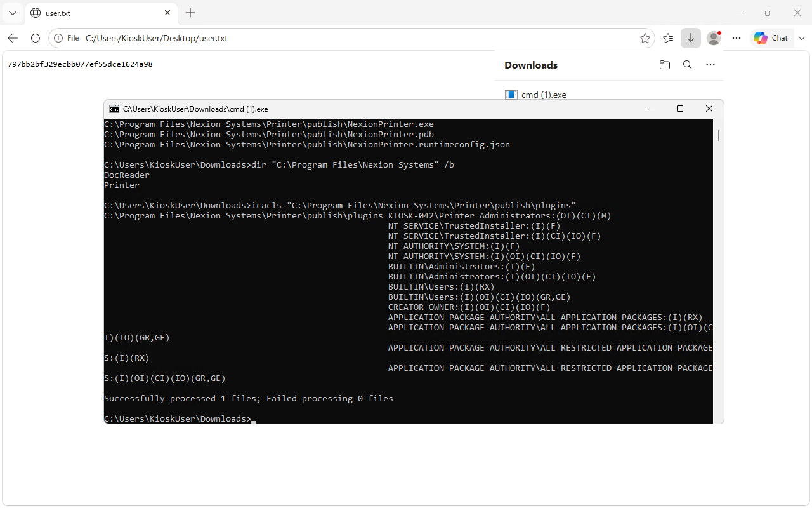Click 'BUILTIN\Administrators:(I)(F)' line
The width and height of the screenshot is (812, 508).
coord(462,267)
